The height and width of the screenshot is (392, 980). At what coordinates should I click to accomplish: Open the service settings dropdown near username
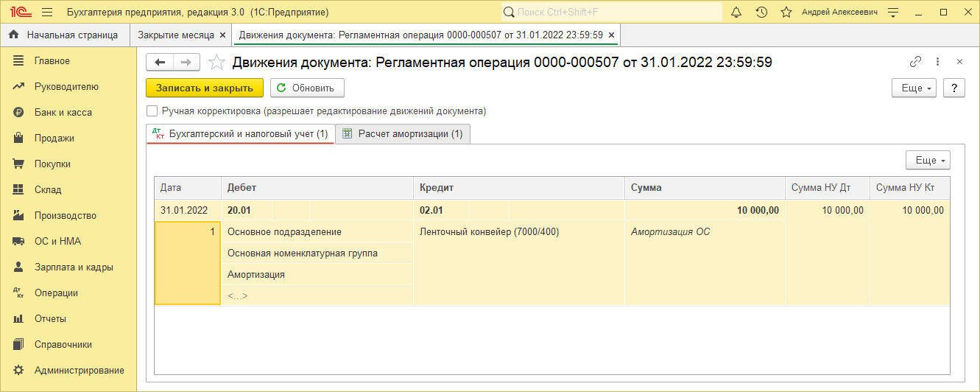[x=893, y=13]
